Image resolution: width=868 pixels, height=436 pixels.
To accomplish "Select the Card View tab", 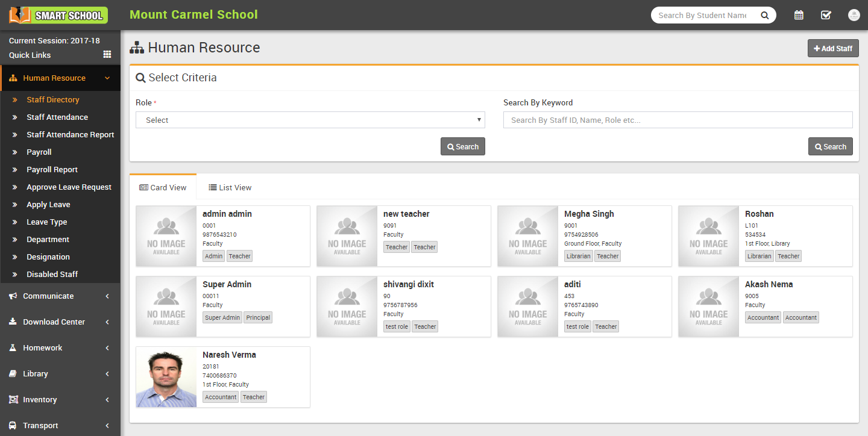I will pos(163,188).
